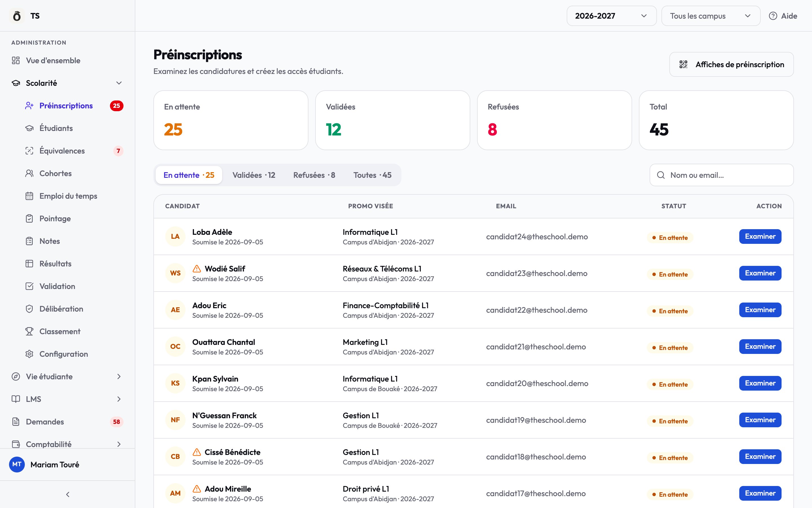The width and height of the screenshot is (812, 508).
Task: Click the Nom ou email search field
Action: (x=721, y=175)
